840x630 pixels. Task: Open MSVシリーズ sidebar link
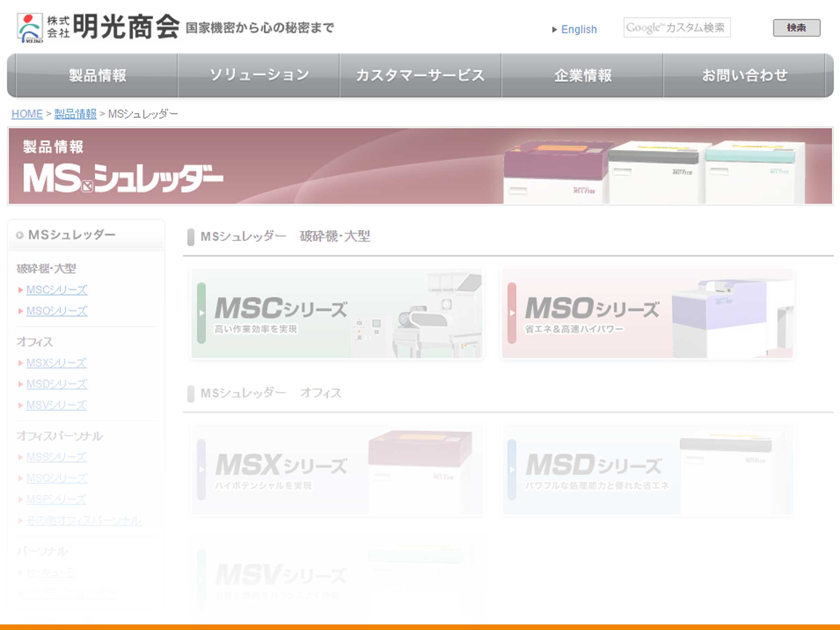(57, 405)
